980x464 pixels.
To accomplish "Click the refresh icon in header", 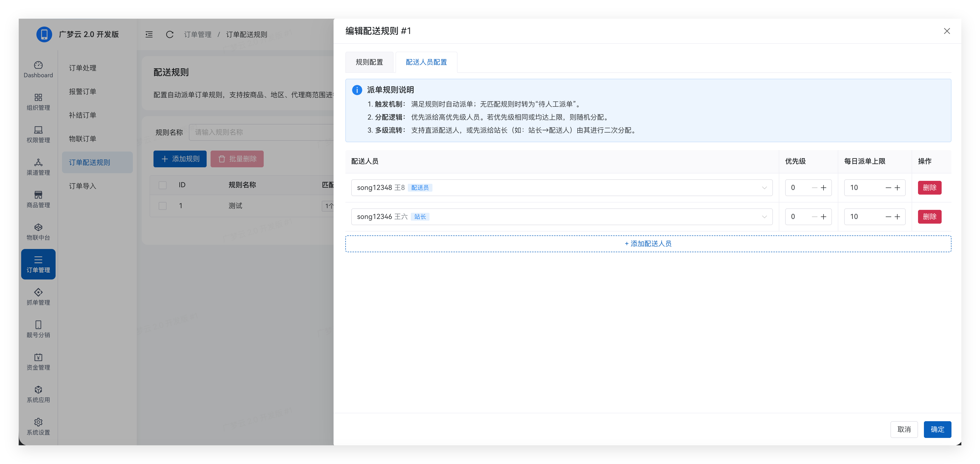I will (170, 35).
